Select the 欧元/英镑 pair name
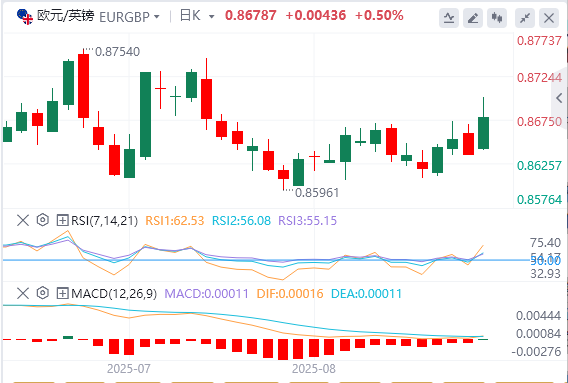This screenshot has width=568, height=383. 66,16
